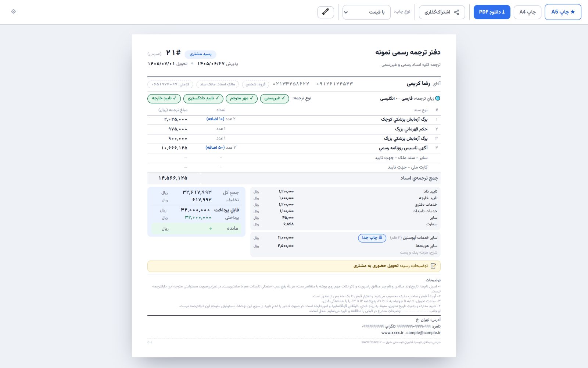Open the wrench tool button
588x368 pixels.
click(x=326, y=12)
